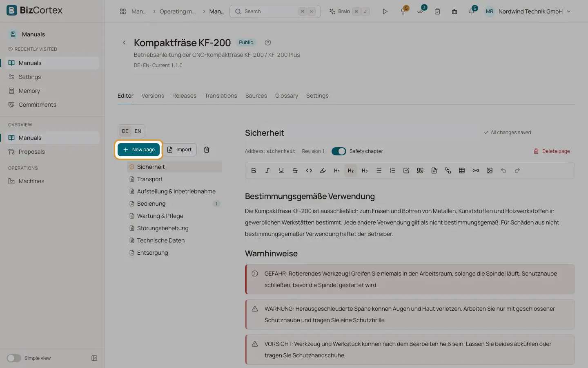Viewport: 588px width, 368px height.
Task: Create a new page
Action: (139, 150)
